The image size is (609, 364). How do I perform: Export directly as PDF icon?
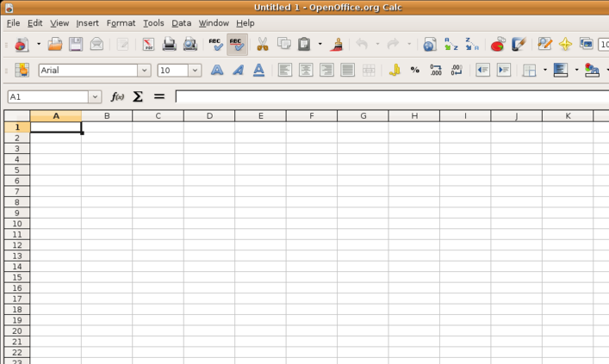coord(148,44)
